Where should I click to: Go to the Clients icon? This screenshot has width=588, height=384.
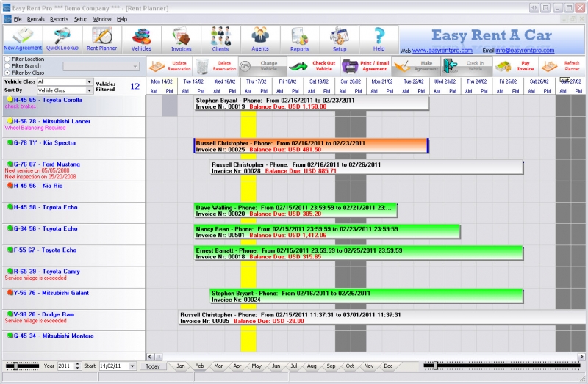[x=220, y=39]
